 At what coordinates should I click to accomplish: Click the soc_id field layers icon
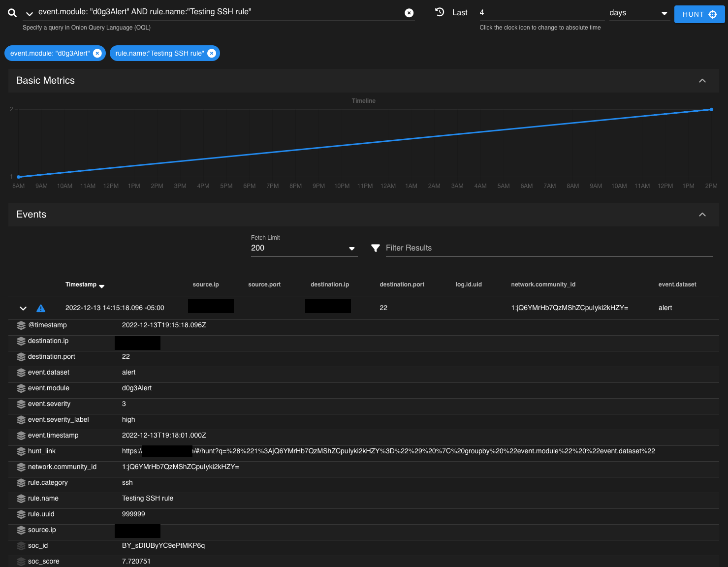click(21, 546)
